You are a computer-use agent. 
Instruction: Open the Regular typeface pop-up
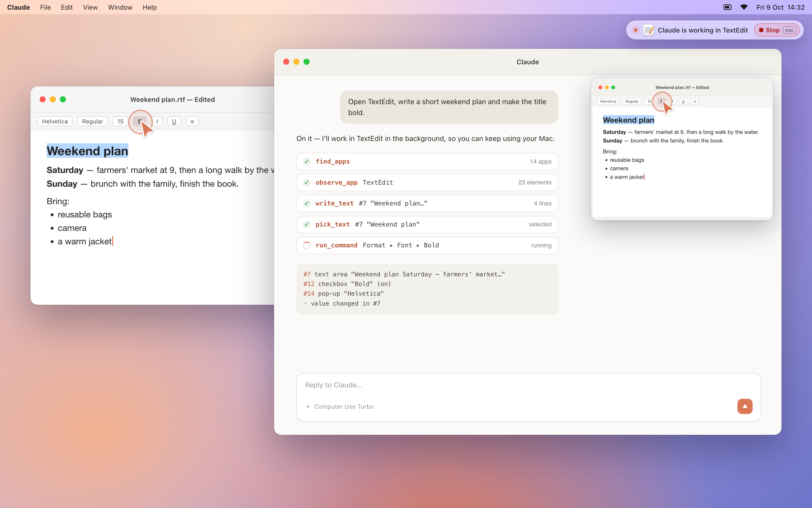pyautogui.click(x=92, y=121)
